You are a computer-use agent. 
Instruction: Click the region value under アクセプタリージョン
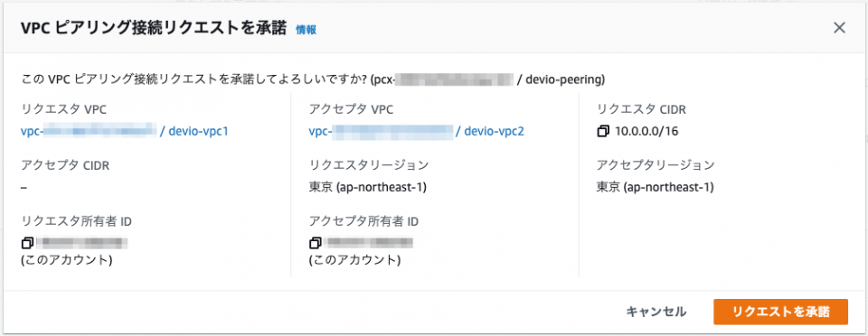point(655,187)
